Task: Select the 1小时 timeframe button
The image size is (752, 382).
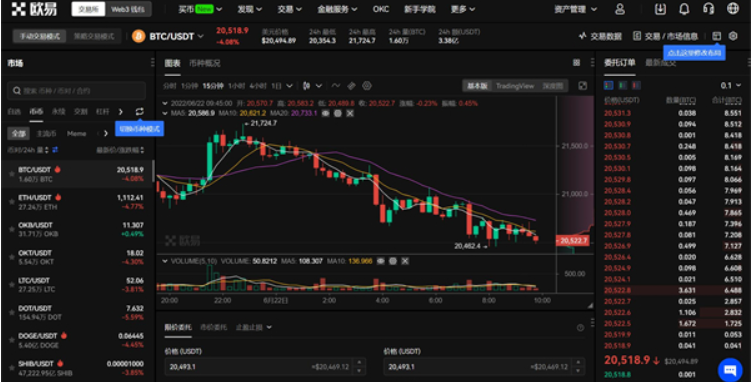Action: tap(236, 86)
